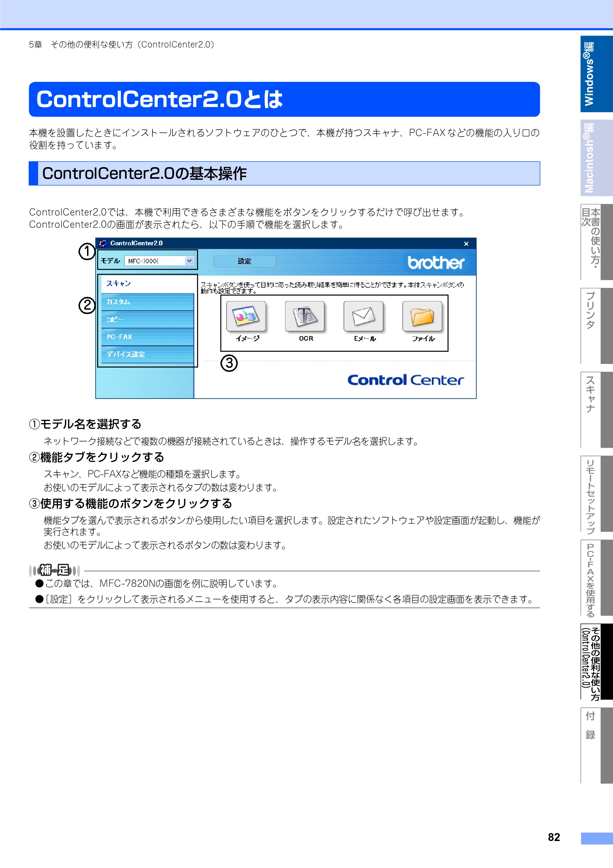This screenshot has height=868, width=613.
Task: Click the page number 82
Action: click(x=554, y=837)
